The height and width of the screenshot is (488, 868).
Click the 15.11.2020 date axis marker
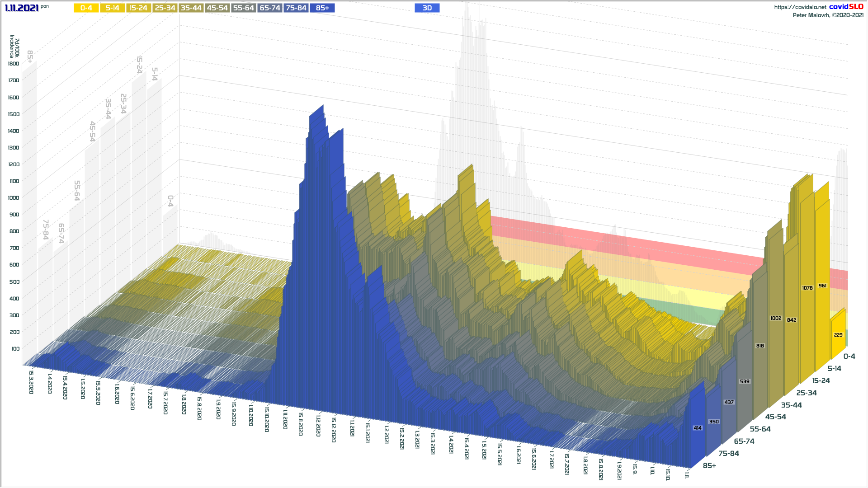click(x=301, y=423)
